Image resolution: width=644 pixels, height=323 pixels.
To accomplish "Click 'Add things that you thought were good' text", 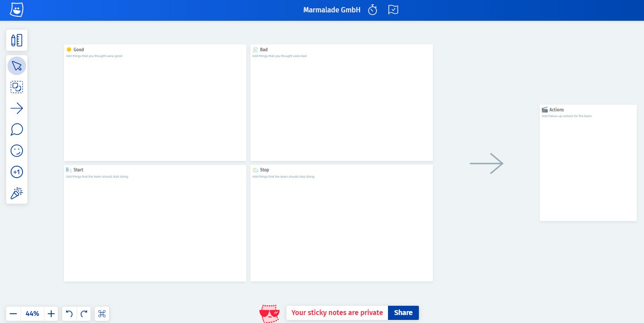I will tap(94, 56).
